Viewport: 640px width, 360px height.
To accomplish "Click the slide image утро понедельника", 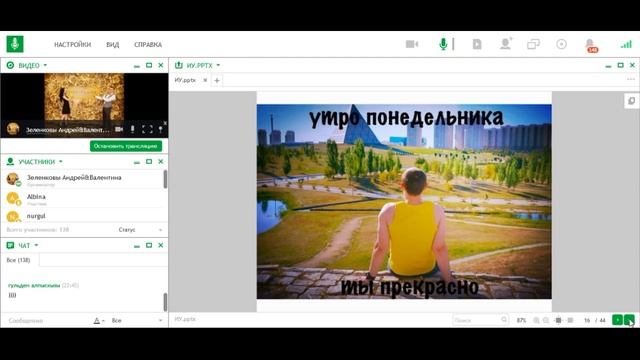I will pyautogui.click(x=404, y=202).
